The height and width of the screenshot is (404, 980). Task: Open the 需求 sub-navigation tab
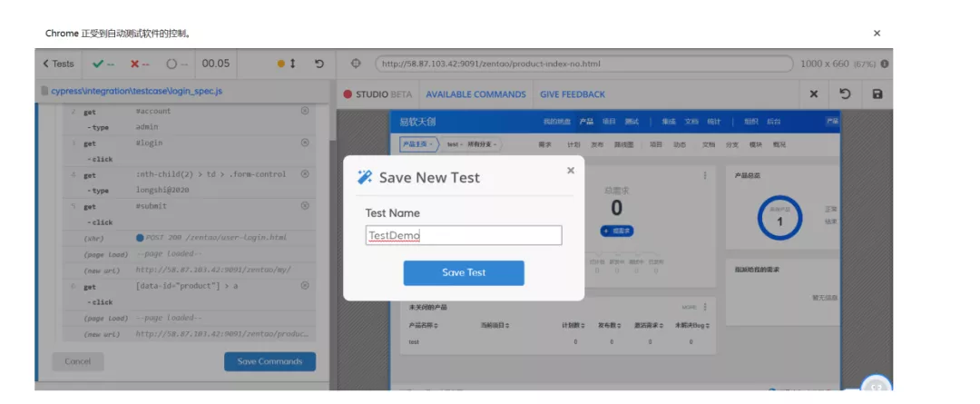click(x=545, y=144)
